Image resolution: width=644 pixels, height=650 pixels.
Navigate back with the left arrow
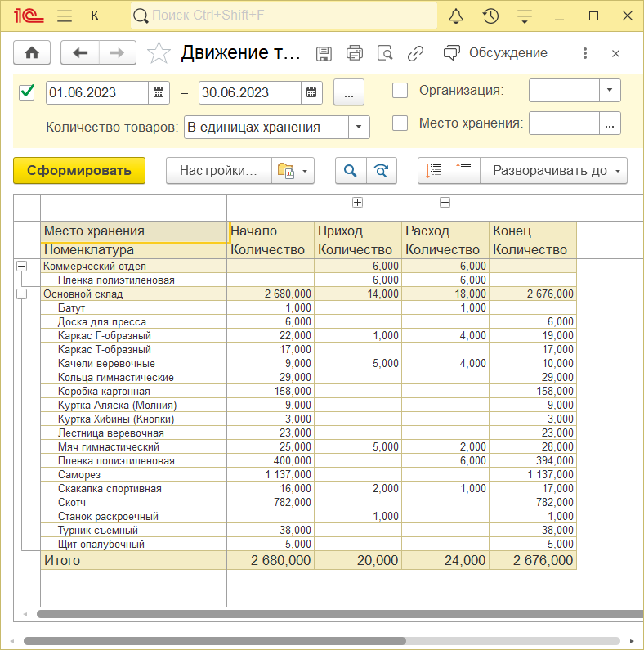point(80,52)
